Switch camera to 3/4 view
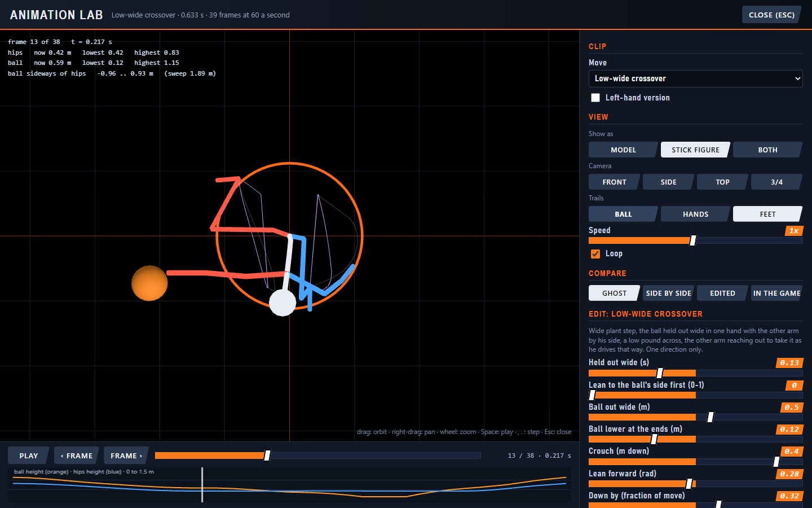Viewport: 812px width, 508px height. coord(776,182)
